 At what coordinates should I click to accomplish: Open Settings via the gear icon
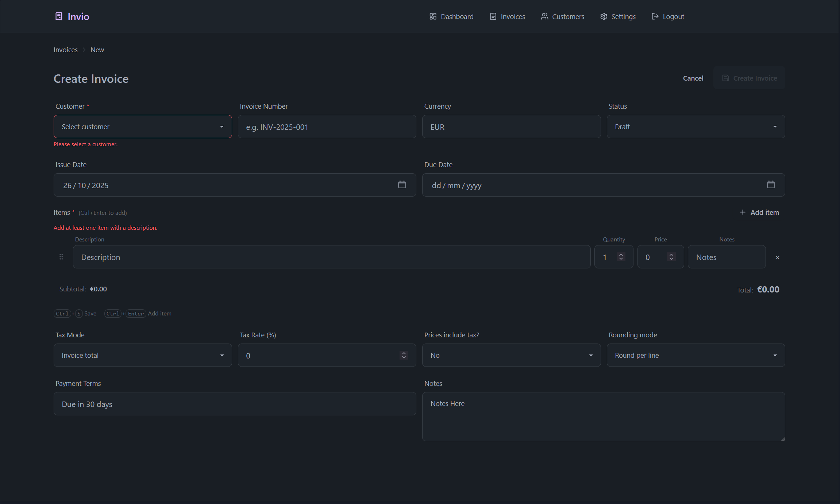pos(604,16)
